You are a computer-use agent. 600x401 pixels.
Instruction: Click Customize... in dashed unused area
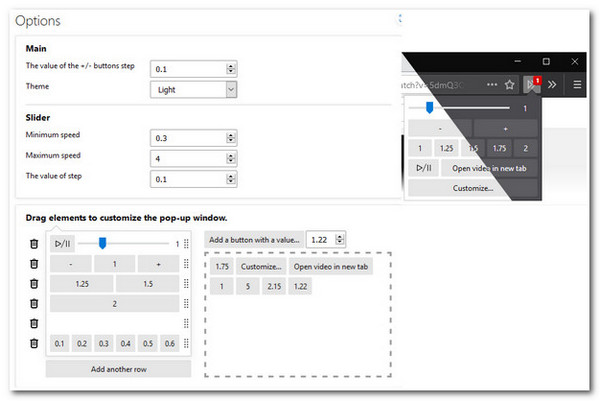tap(261, 267)
